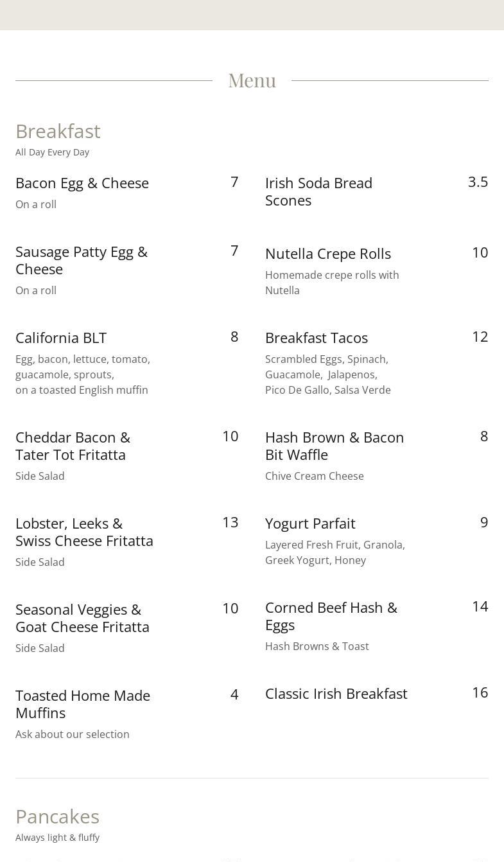Click the price 16 for Irish Breakfast
Image resolution: width=504 pixels, height=862 pixels.
[x=480, y=692]
